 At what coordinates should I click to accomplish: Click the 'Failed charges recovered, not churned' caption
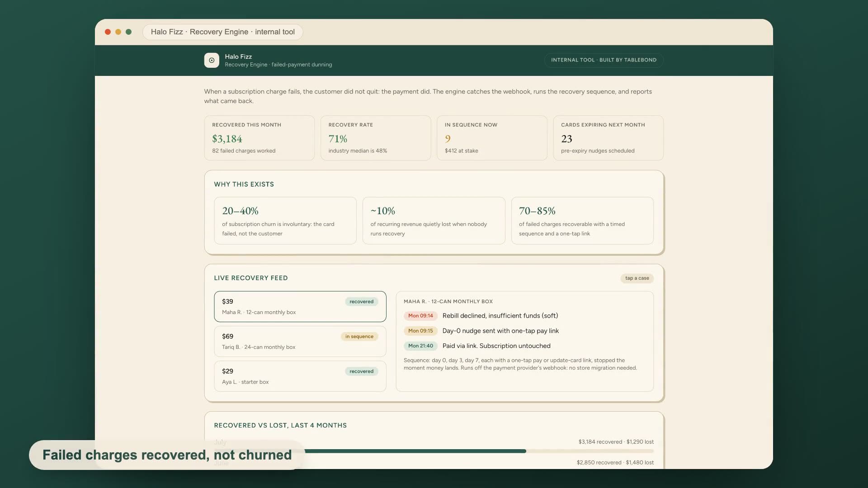pyautogui.click(x=167, y=455)
